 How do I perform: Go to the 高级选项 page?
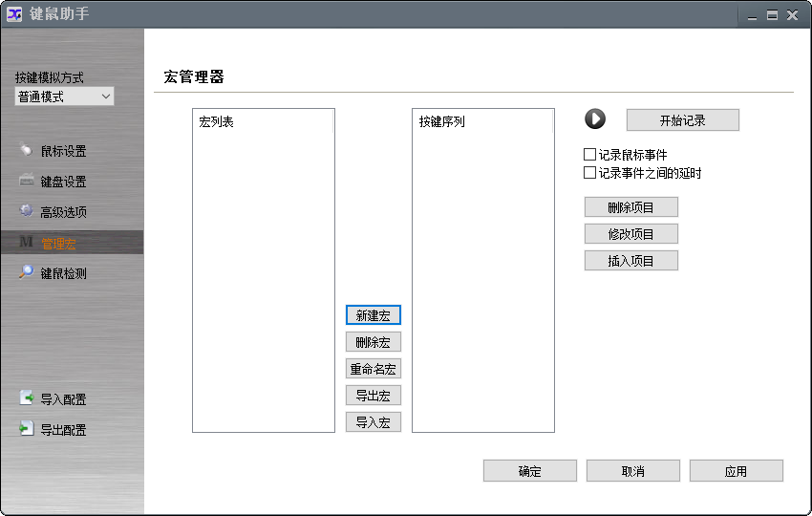click(63, 212)
